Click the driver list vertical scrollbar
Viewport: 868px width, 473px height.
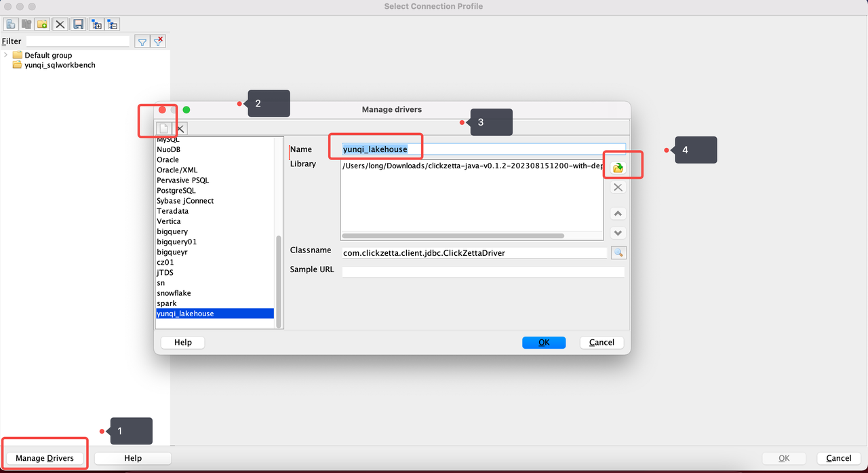pyautogui.click(x=277, y=278)
